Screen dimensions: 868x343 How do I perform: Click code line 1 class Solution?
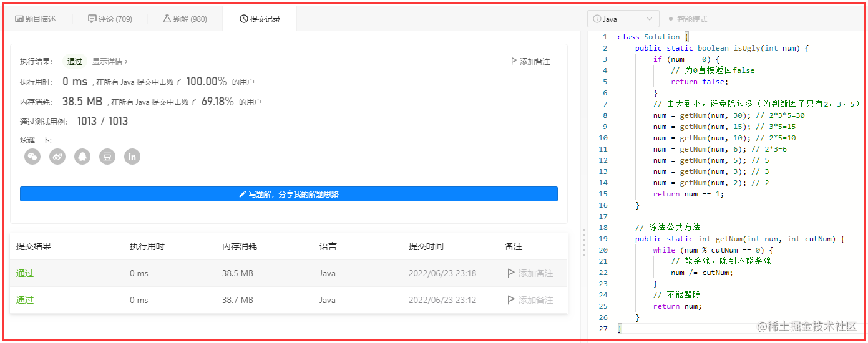[653, 37]
